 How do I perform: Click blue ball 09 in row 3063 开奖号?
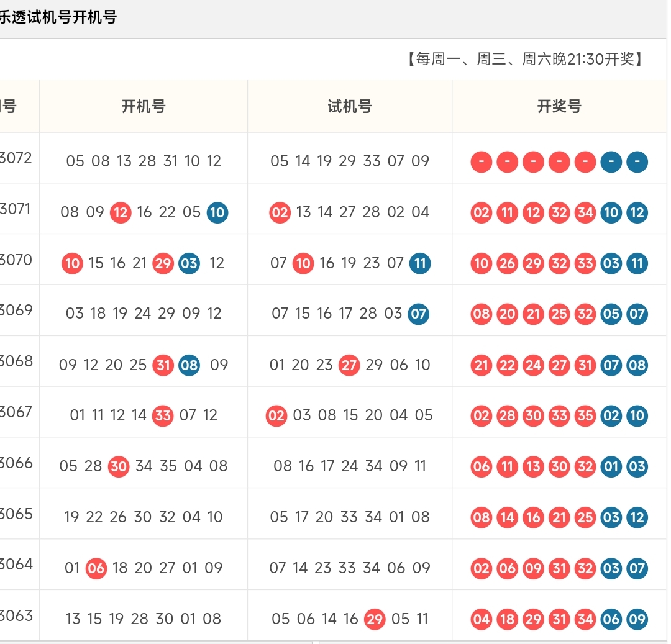click(637, 619)
